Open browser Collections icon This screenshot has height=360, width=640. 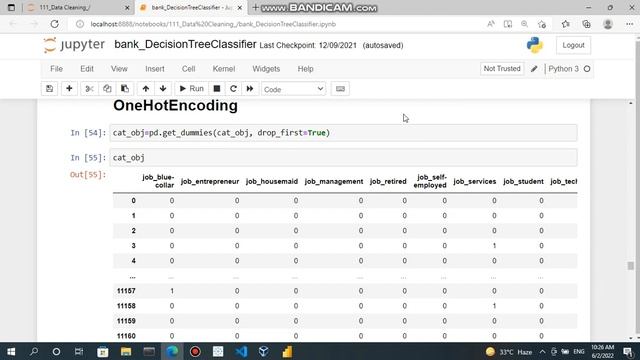tap(586, 24)
